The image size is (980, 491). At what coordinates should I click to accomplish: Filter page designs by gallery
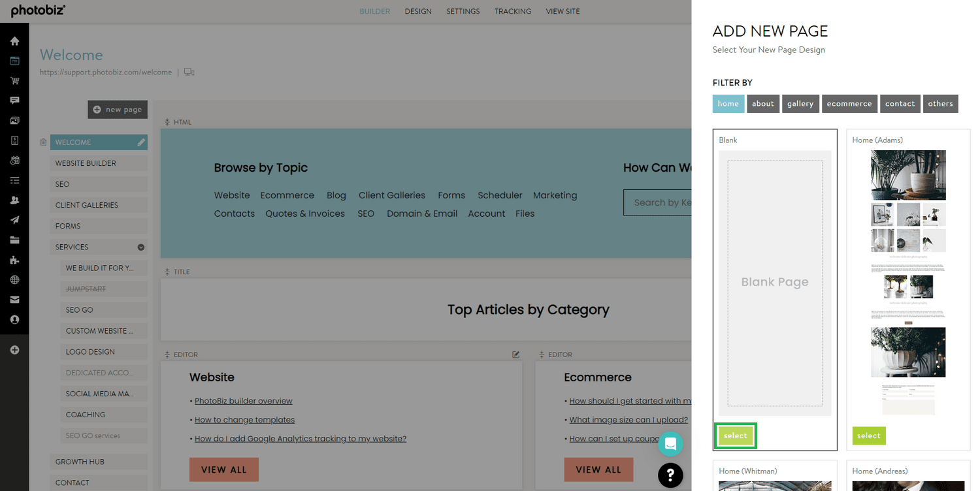tap(800, 103)
